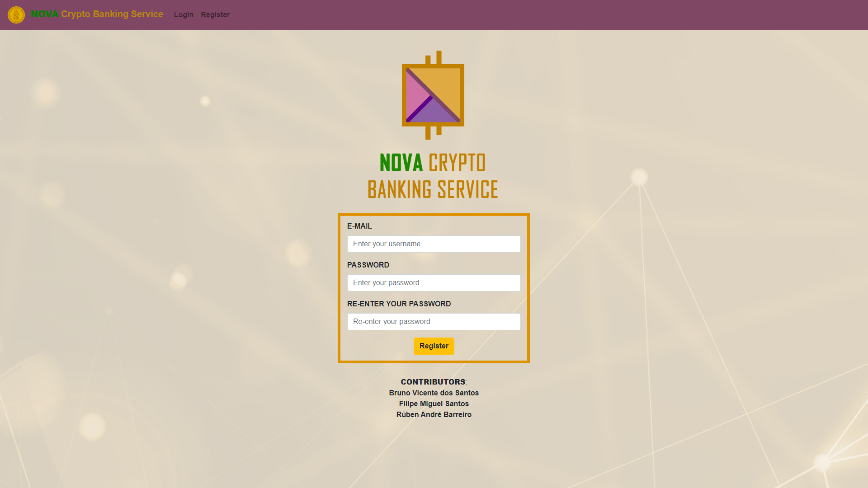Click the geometric diamond shape icon
The width and height of the screenshot is (868, 488).
tap(434, 95)
